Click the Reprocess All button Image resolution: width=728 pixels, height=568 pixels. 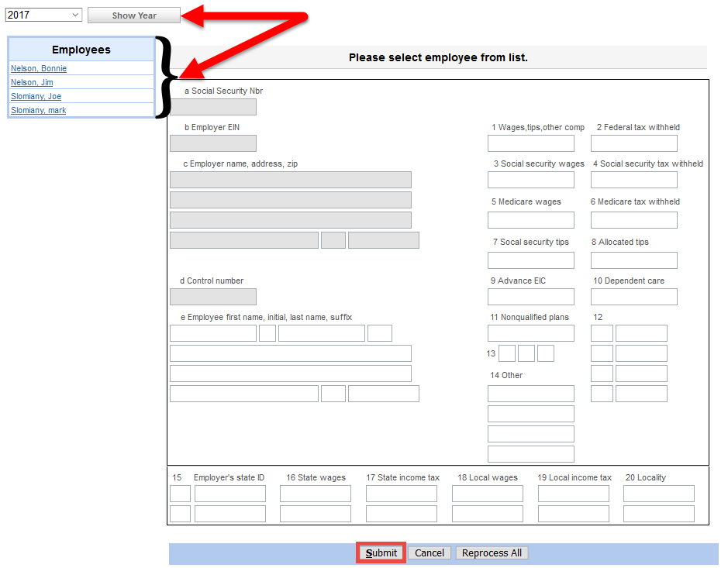click(x=492, y=553)
